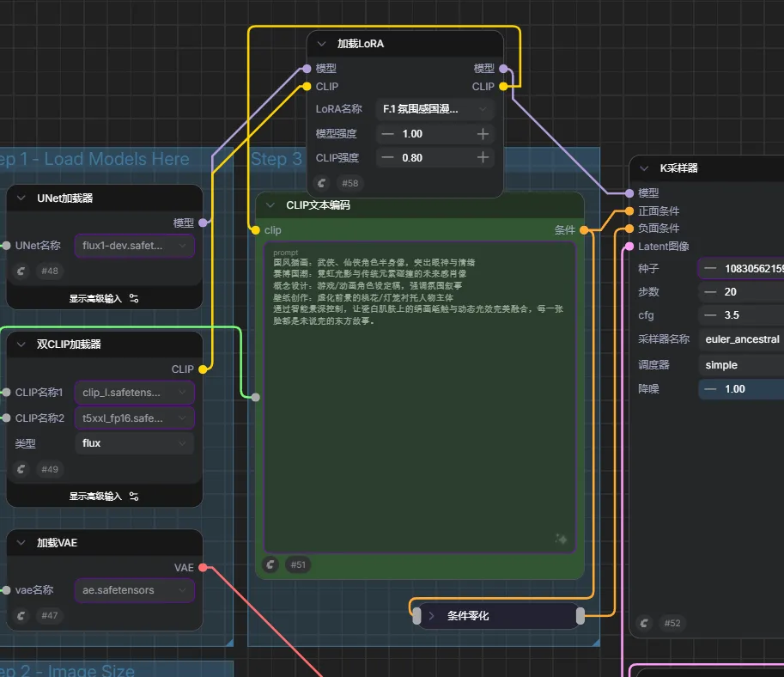Open the euler_ancestral sampler name selector
Image resolution: width=784 pixels, height=677 pixels.
[x=742, y=339]
